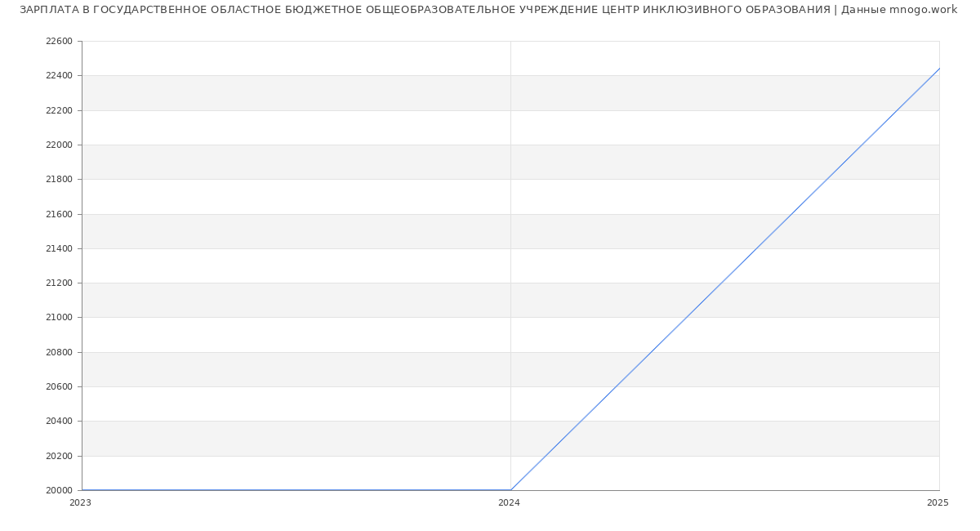This screenshot has height=531, width=980.
Task: Click the 21000 y-axis label
Action: [x=59, y=318]
